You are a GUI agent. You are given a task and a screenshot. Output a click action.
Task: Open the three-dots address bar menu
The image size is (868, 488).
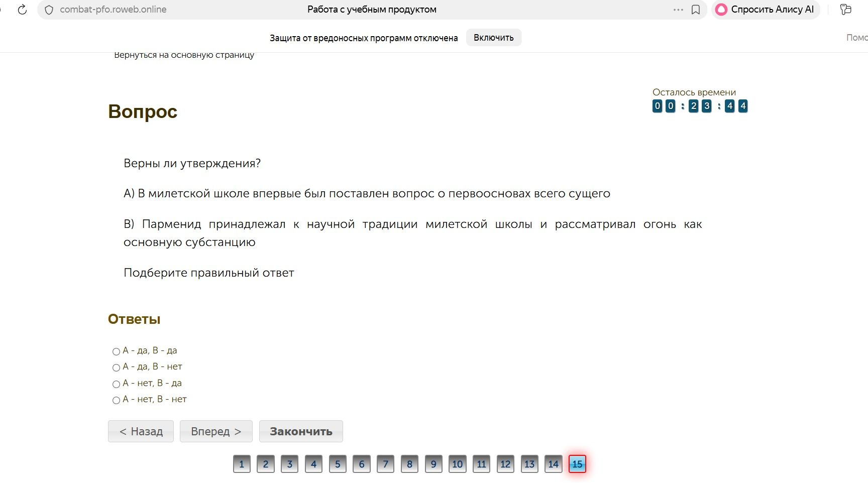pos(678,10)
